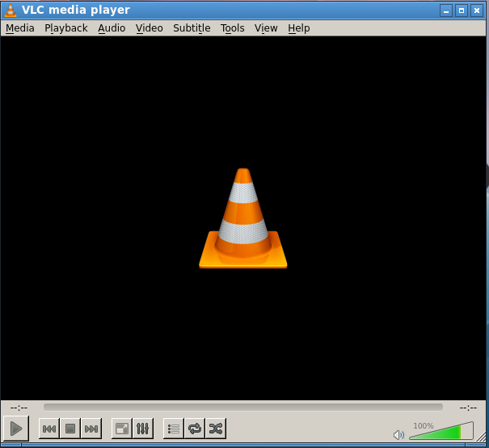
Task: Open the Media menu
Action: [x=20, y=28]
